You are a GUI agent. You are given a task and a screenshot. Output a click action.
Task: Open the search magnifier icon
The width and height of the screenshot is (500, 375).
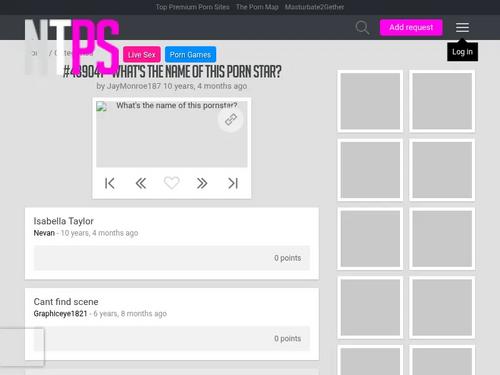pyautogui.click(x=362, y=27)
